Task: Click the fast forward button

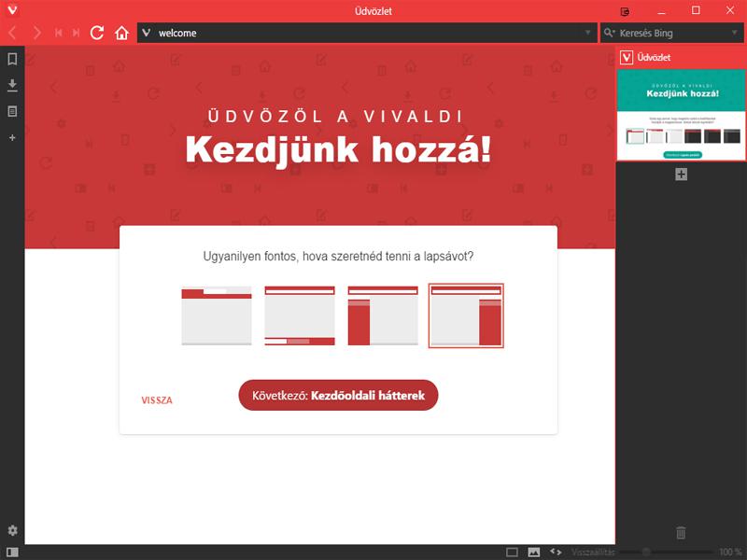Action: click(77, 33)
